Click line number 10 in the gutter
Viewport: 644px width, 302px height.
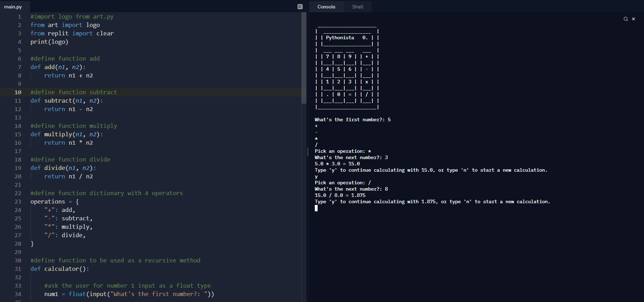[18, 92]
